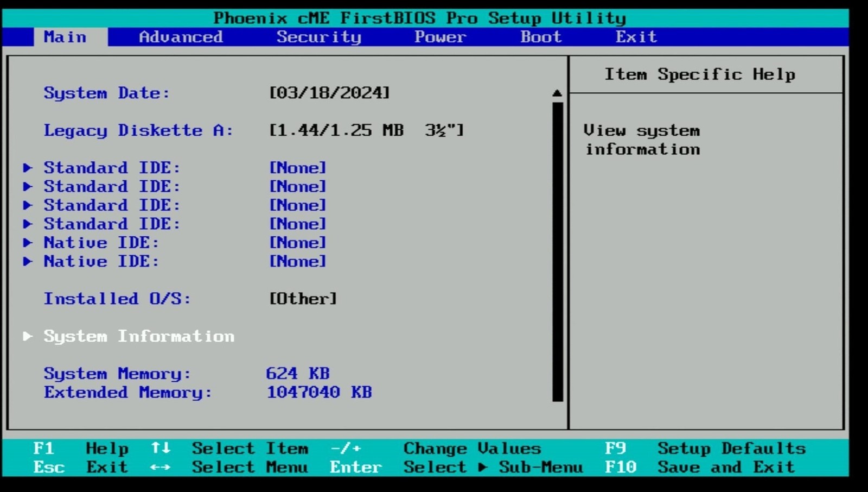Click the Legacy Diskette A value
This screenshot has width=868, height=492.
[x=367, y=130]
